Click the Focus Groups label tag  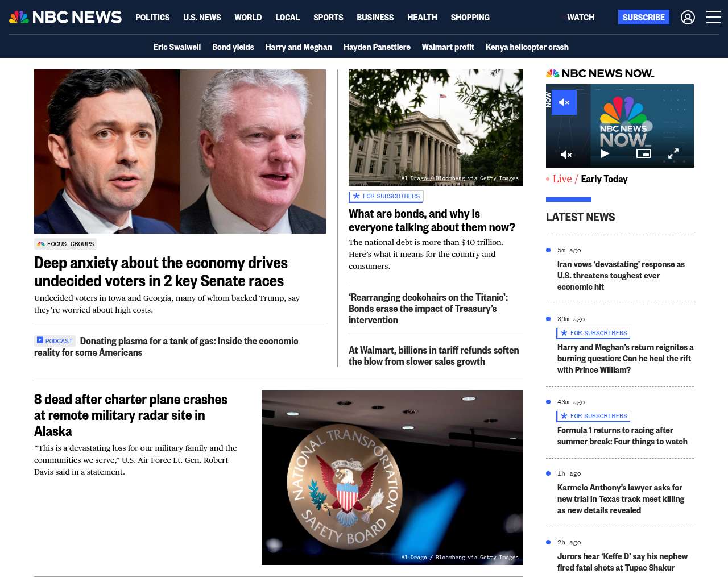pos(65,244)
